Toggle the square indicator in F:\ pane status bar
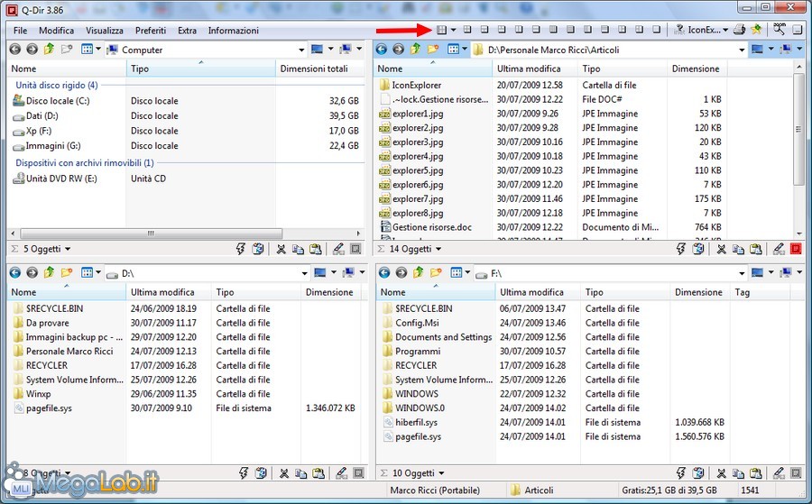 (796, 473)
